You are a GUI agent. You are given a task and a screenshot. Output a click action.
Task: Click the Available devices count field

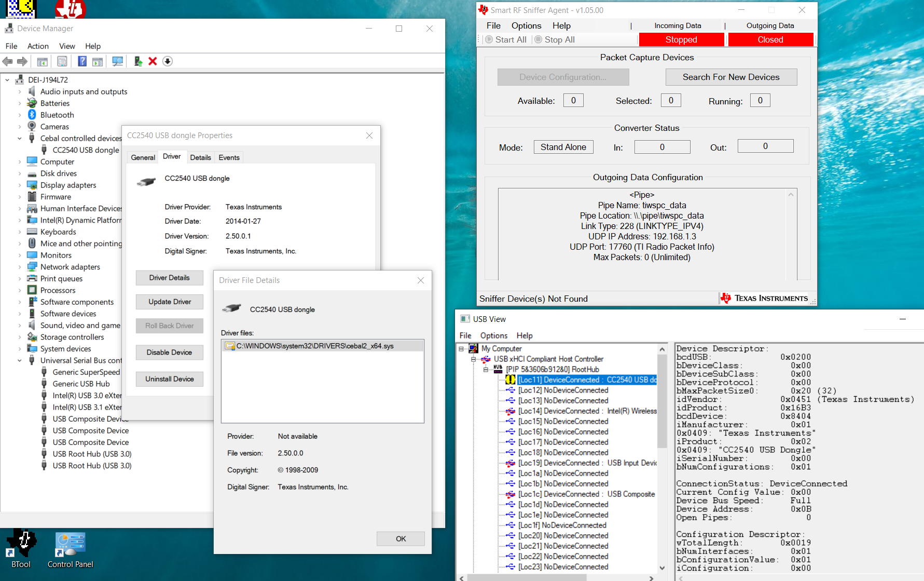point(573,100)
